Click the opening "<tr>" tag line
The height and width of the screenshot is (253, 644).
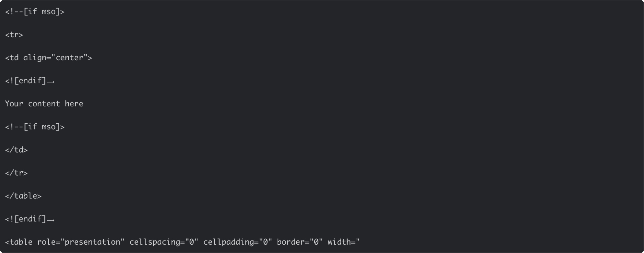tap(14, 35)
